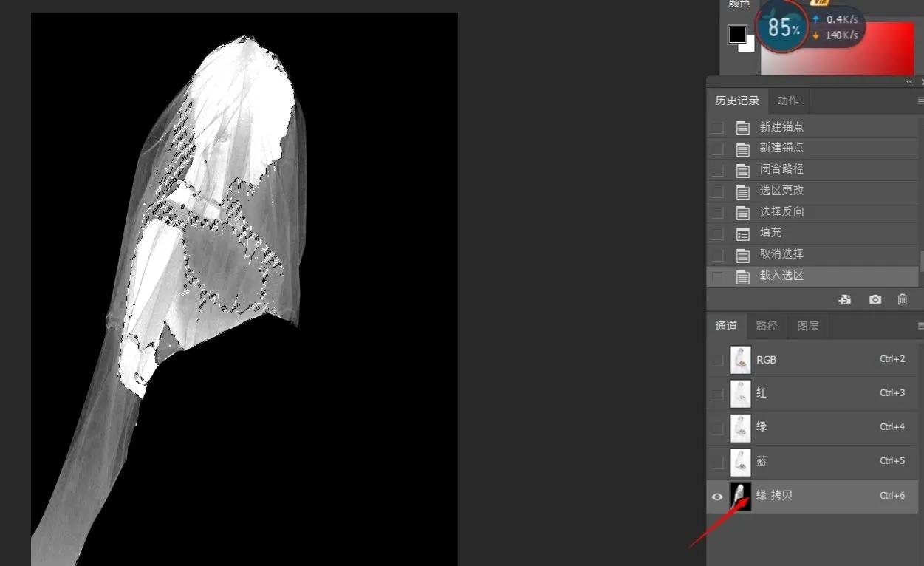
Task: Select the 取消选择 history state
Action: [813, 254]
